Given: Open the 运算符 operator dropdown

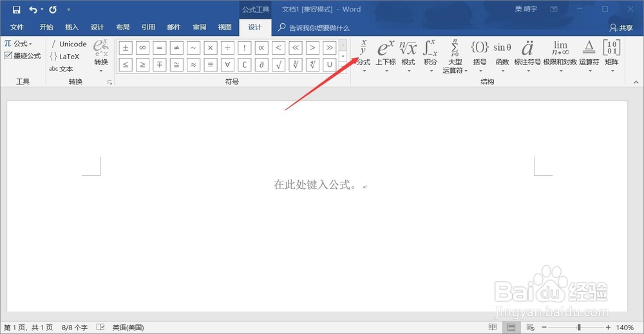Looking at the screenshot, I should click(589, 56).
